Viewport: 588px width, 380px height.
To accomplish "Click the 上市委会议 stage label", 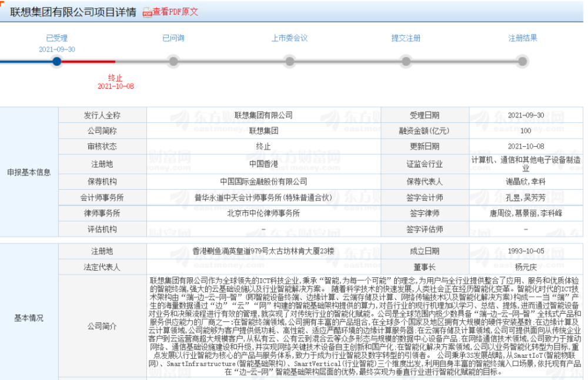I will tap(289, 38).
